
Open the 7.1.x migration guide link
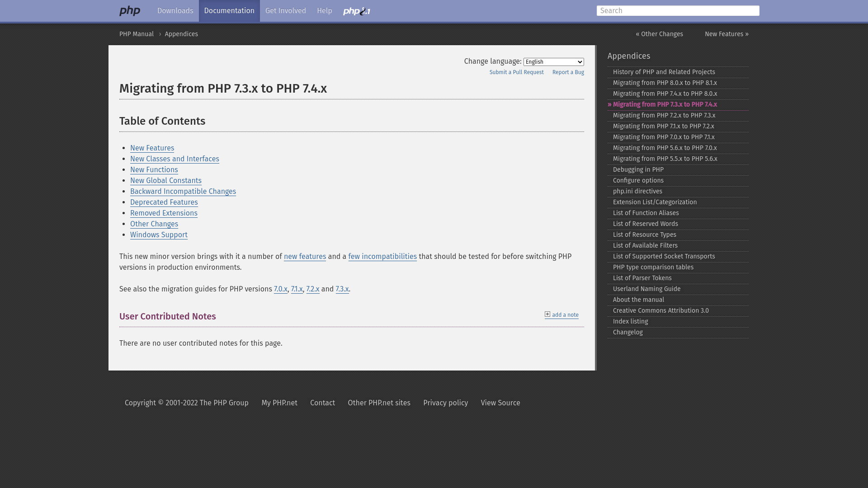[297, 289]
